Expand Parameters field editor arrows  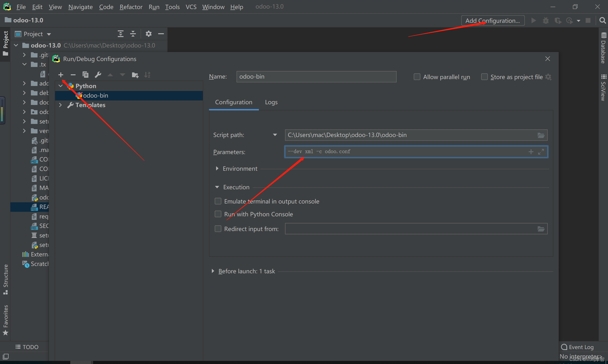(541, 151)
